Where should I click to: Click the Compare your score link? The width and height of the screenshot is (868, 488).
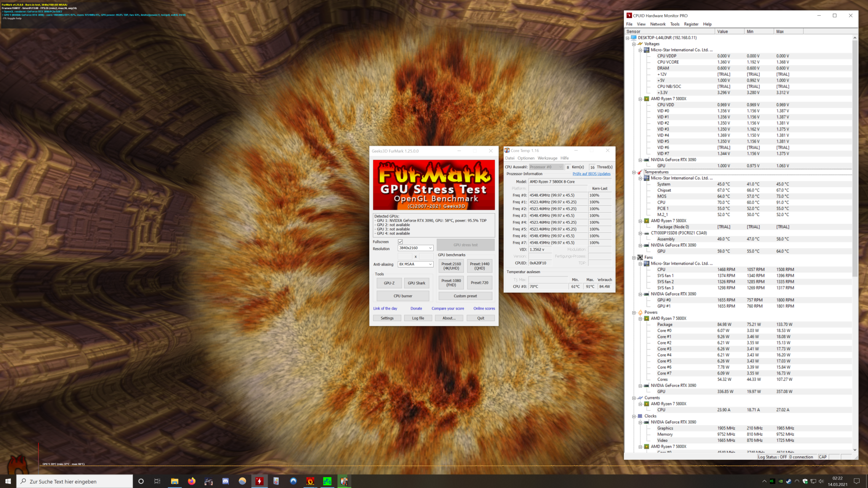pos(448,309)
